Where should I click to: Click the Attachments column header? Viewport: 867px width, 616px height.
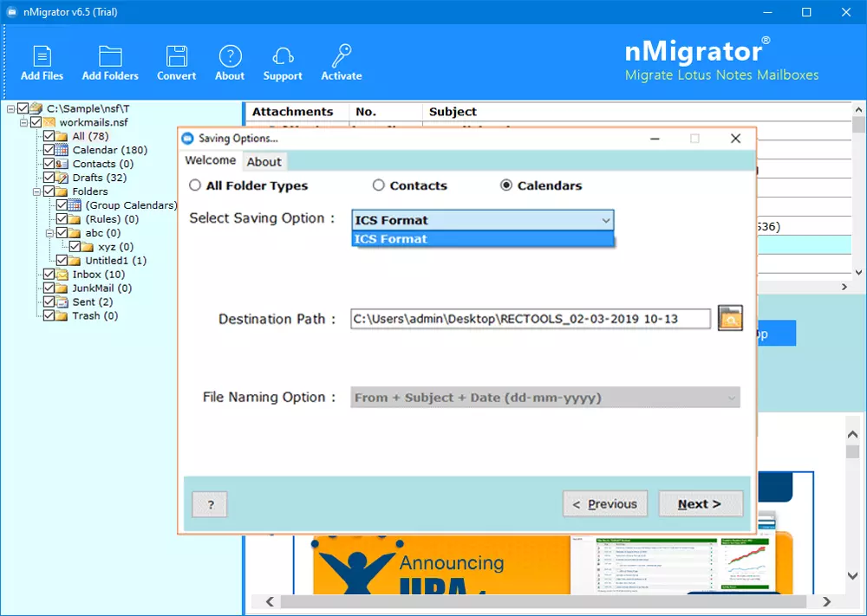coord(293,112)
